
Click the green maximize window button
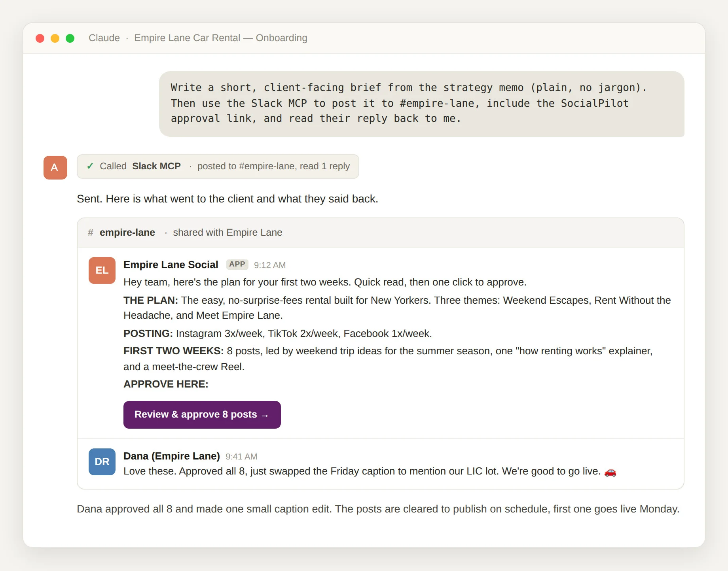point(70,38)
